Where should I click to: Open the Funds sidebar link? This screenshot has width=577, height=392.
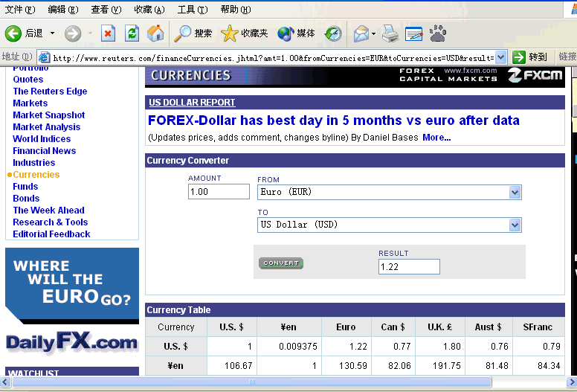[25, 187]
